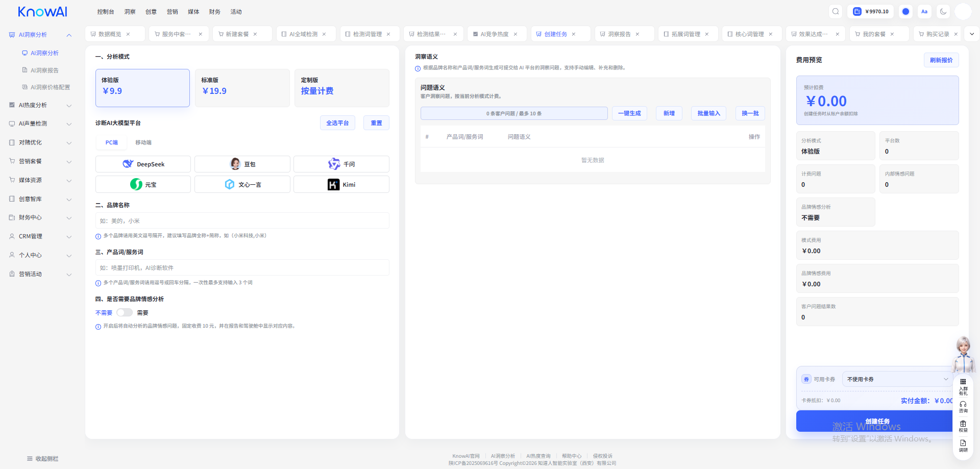
Task: Choose the 体验版 ¥9.9 mode card
Action: (x=142, y=88)
